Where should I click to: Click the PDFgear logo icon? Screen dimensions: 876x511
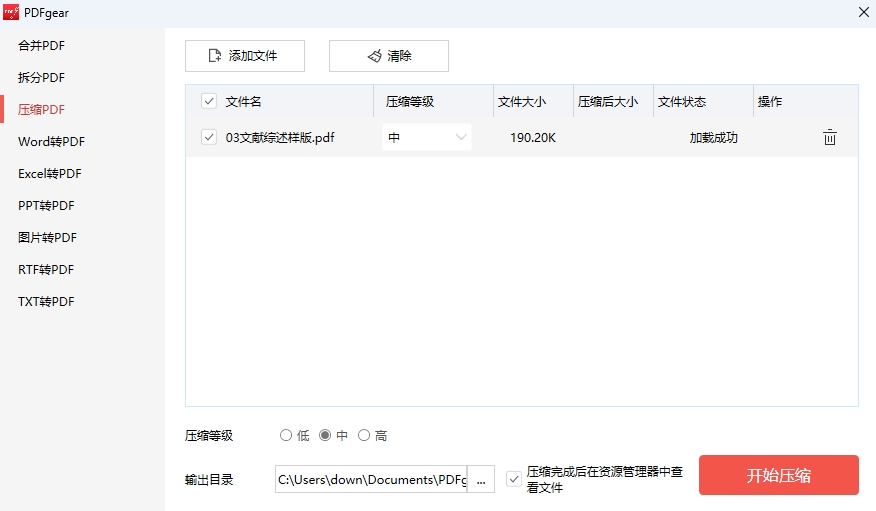coord(11,12)
